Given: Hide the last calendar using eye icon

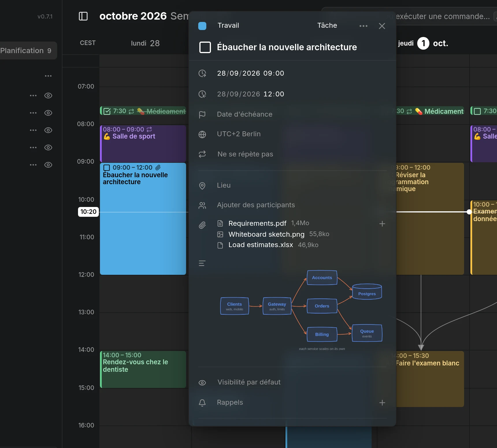Looking at the screenshot, I should (48, 165).
